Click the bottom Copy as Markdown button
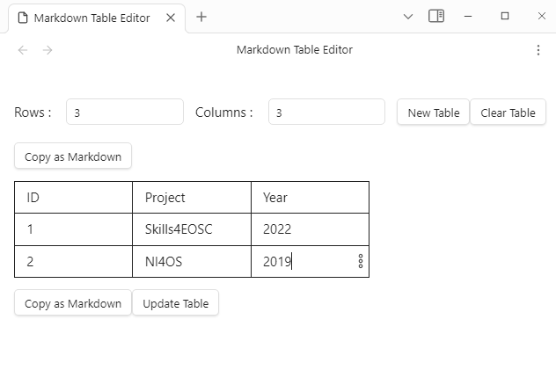The image size is (556, 392). point(73,303)
